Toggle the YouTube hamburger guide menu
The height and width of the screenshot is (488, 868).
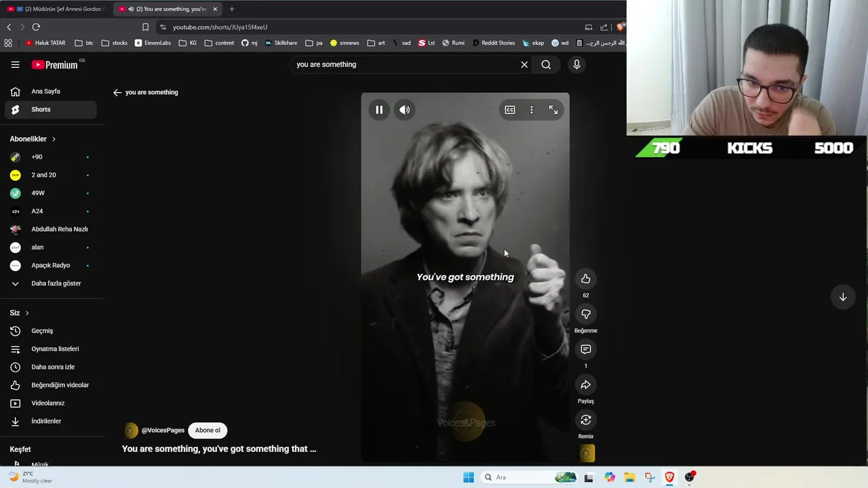pyautogui.click(x=15, y=64)
